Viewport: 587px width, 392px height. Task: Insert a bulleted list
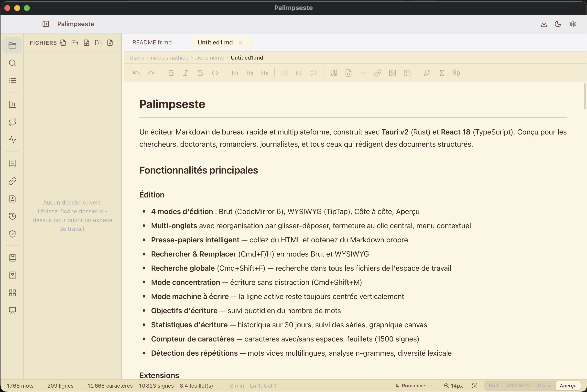(284, 73)
